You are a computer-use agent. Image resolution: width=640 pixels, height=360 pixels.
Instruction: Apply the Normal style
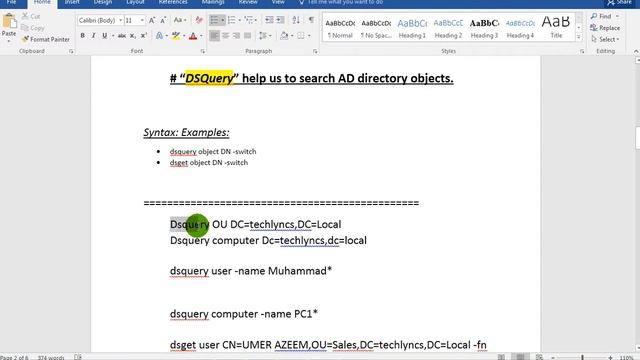tap(340, 27)
